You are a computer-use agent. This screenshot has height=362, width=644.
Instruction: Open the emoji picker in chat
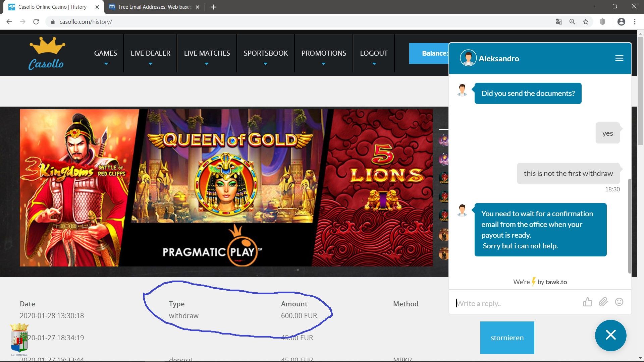click(x=619, y=302)
